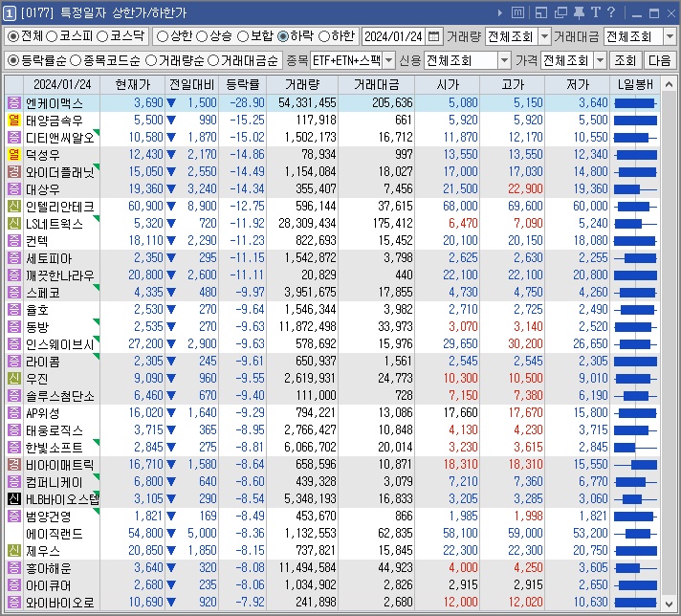Click the brown badge next to 와이더플래닛
Screen dimensions: 681x616
tap(14, 171)
